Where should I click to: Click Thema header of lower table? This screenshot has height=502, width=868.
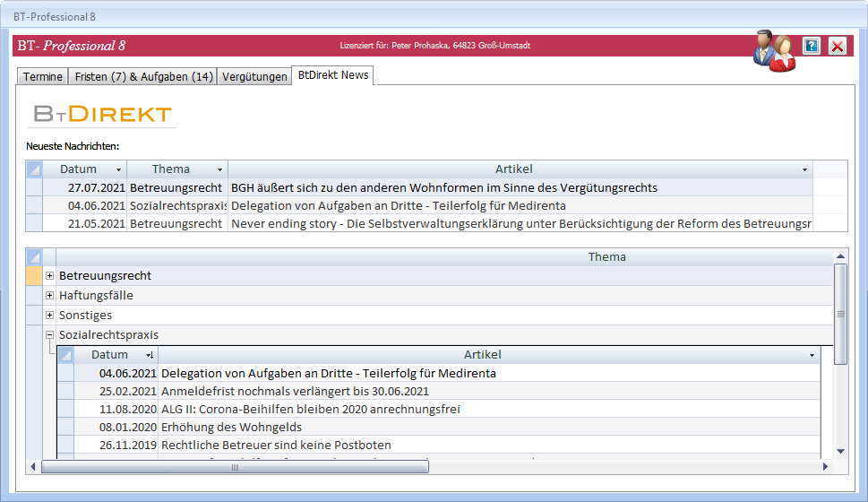coord(606,256)
